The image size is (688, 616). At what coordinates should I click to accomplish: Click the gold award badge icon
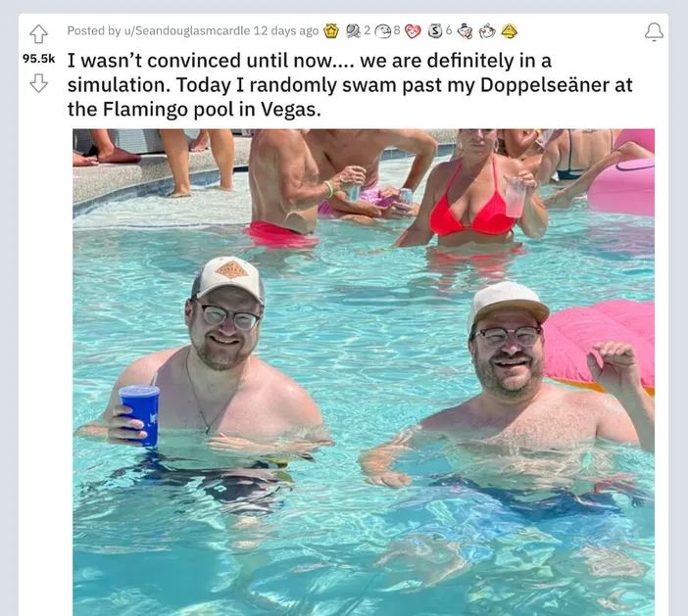331,30
